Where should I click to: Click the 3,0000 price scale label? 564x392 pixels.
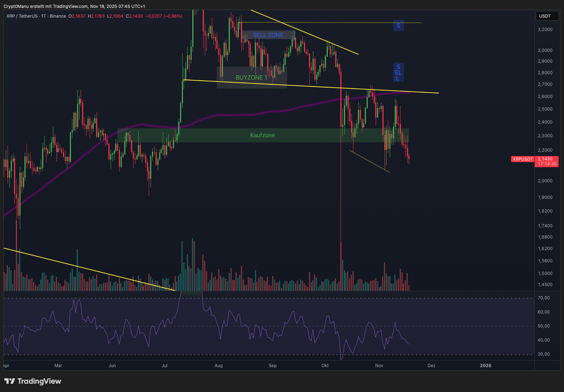coord(545,50)
